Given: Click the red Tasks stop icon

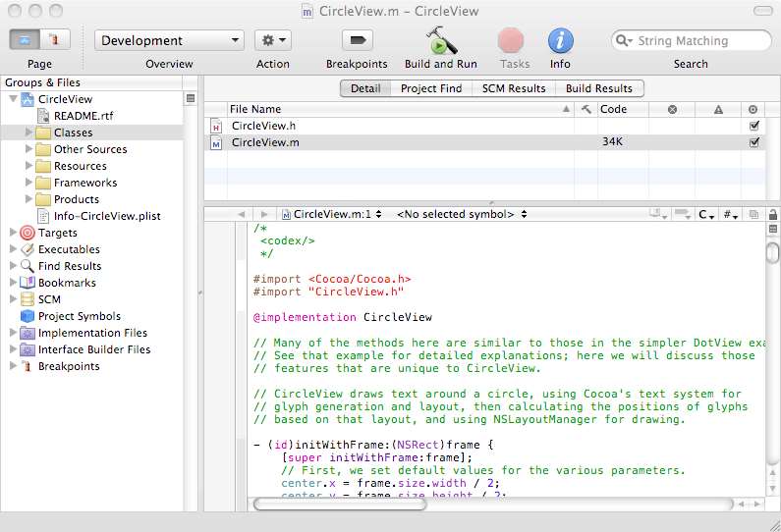Looking at the screenshot, I should tap(511, 40).
